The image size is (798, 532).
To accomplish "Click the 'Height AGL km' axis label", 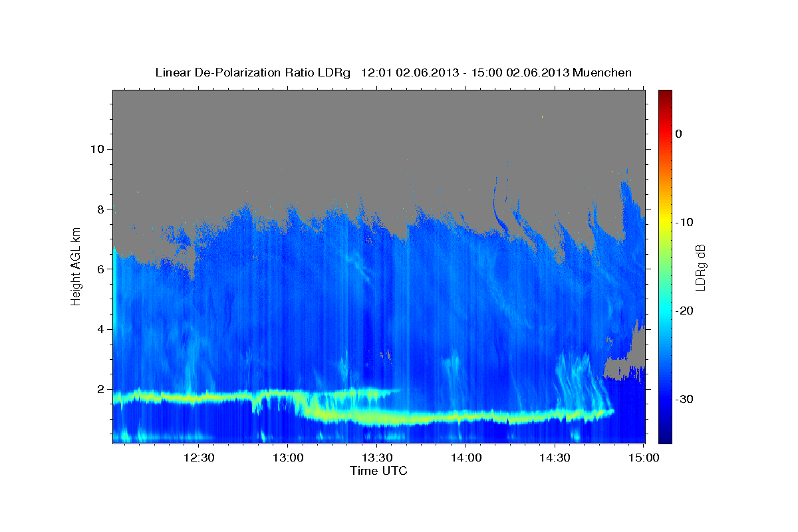I will tap(76, 266).
